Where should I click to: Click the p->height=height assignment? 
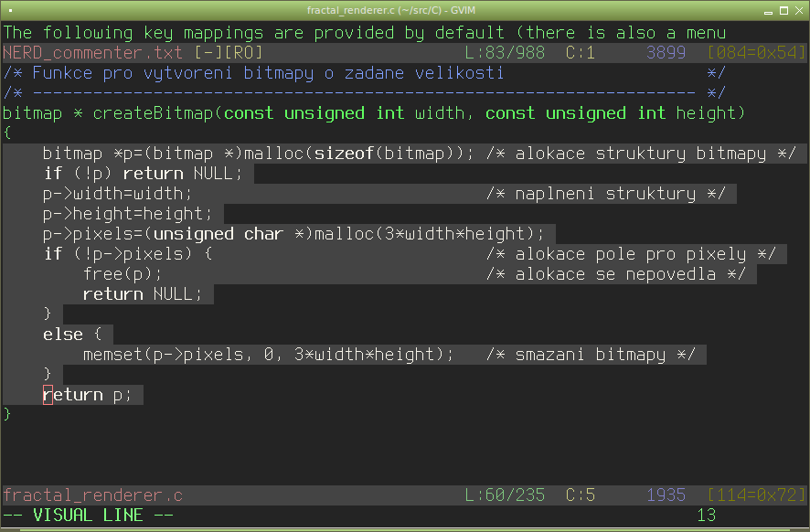pyautogui.click(x=127, y=214)
